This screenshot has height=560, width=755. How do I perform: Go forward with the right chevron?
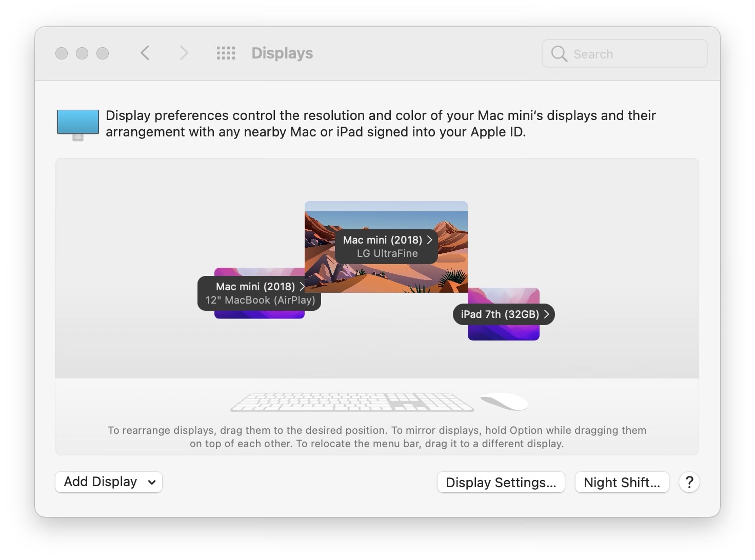(184, 53)
